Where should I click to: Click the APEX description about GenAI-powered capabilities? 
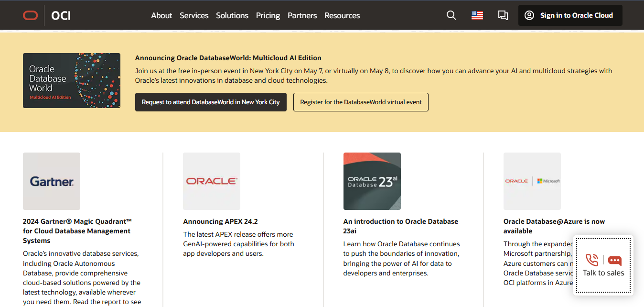[238, 244]
